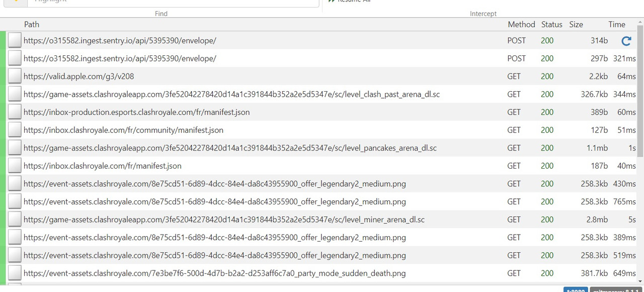The image size is (644, 292).
Task: Select the party_mode_sudden_death.png path text
Action: tap(214, 273)
